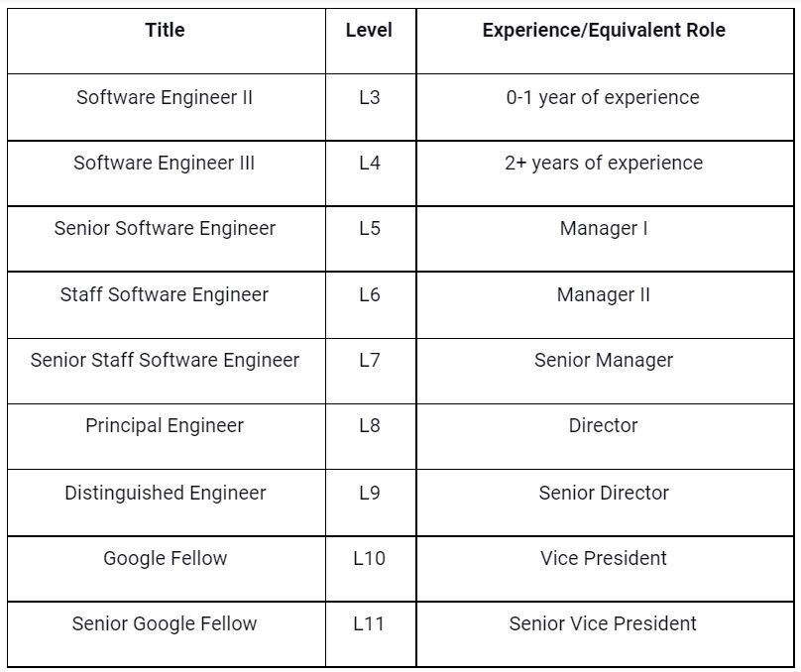Image resolution: width=801 pixels, height=672 pixels.
Task: Click the L6 level cell
Action: pyautogui.click(x=369, y=295)
